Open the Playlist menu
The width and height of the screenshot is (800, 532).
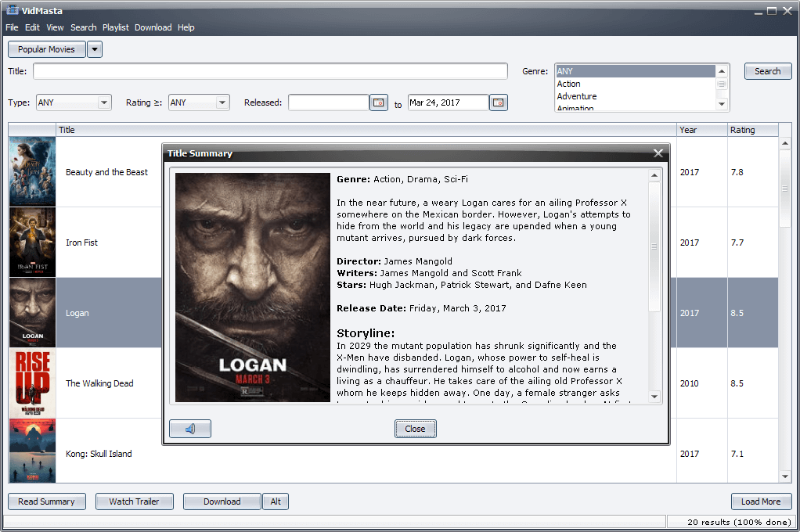pyautogui.click(x=115, y=27)
